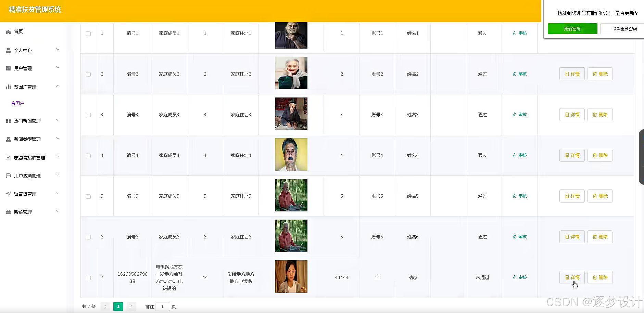Click the 未通过 status in row 7
The width and height of the screenshot is (644, 313).
(x=482, y=277)
